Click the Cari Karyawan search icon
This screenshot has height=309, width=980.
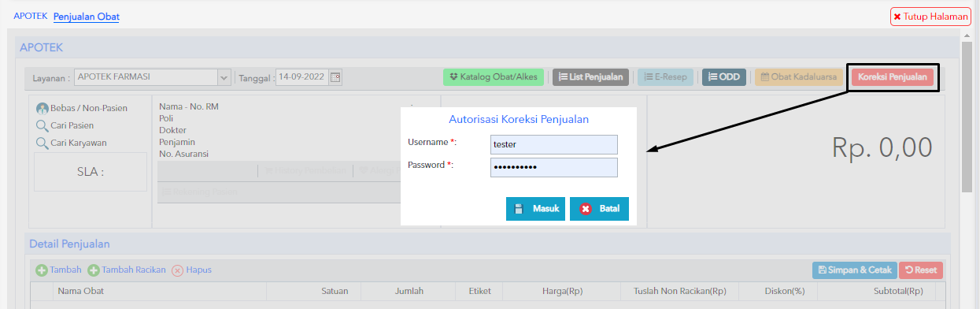(x=42, y=143)
